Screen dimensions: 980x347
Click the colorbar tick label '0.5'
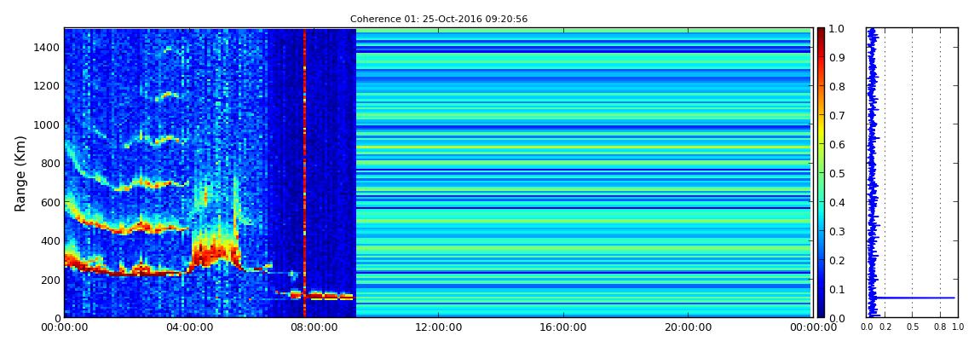point(837,174)
